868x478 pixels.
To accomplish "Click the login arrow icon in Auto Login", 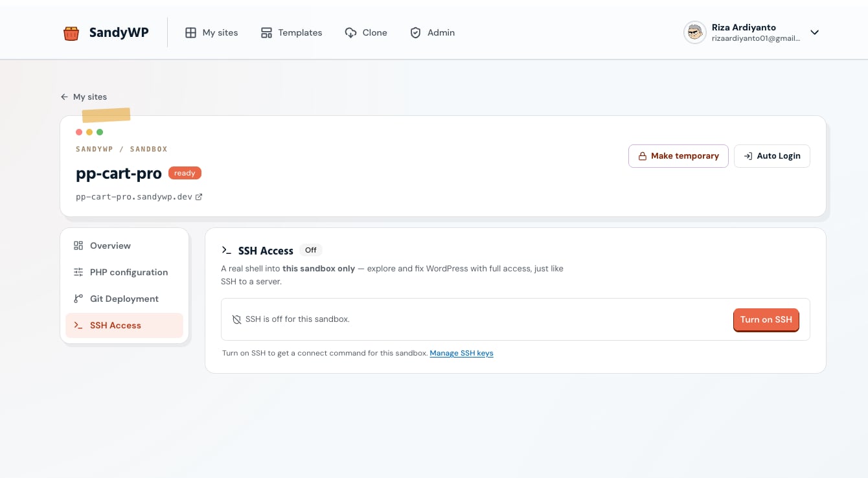I will (748, 156).
